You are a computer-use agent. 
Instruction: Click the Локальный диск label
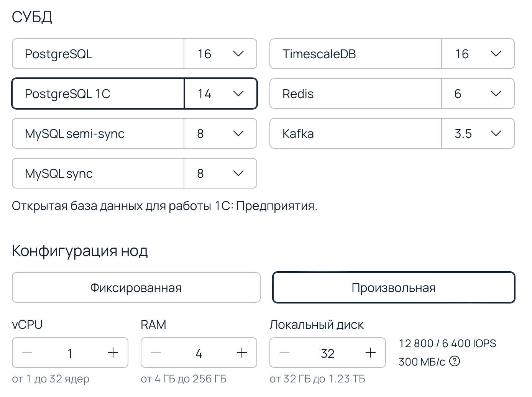[317, 325]
